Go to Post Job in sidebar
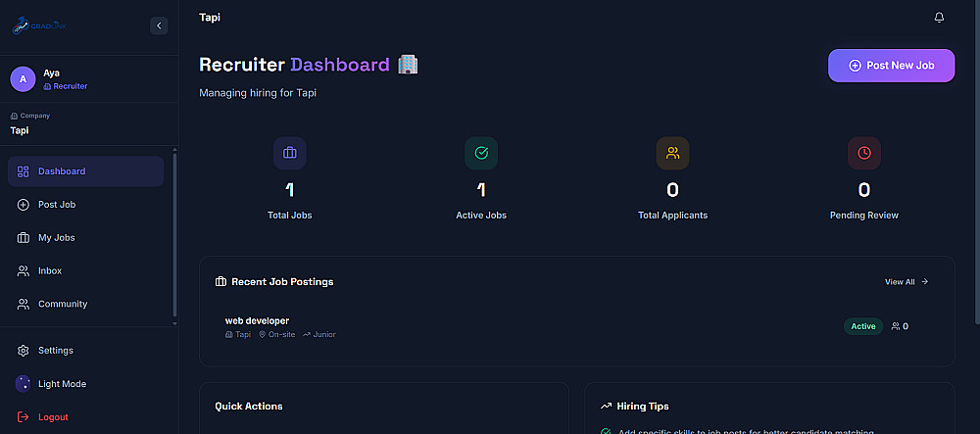 tap(85, 204)
